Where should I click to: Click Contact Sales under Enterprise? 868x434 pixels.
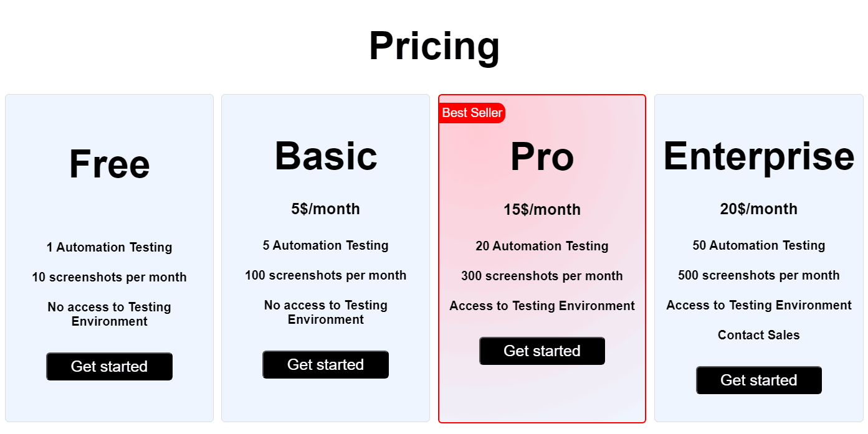pyautogui.click(x=758, y=335)
